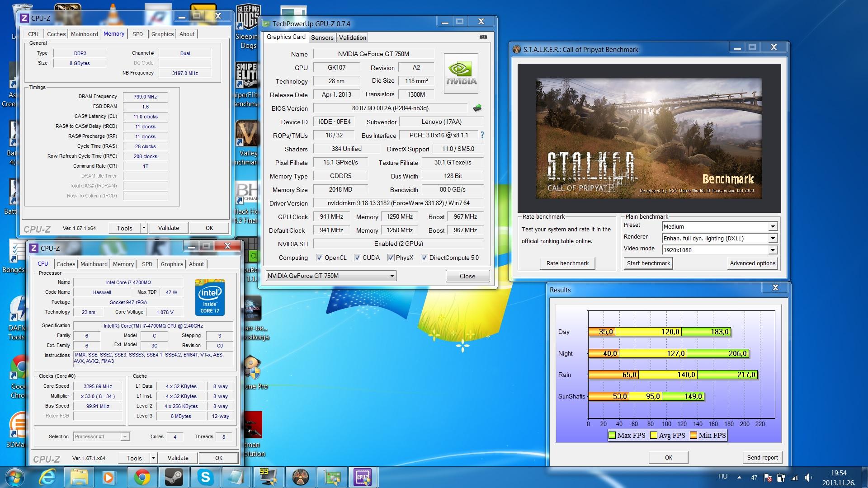Toggle the CUDA checkbox in GPU-Z
868x488 pixels.
(x=357, y=258)
